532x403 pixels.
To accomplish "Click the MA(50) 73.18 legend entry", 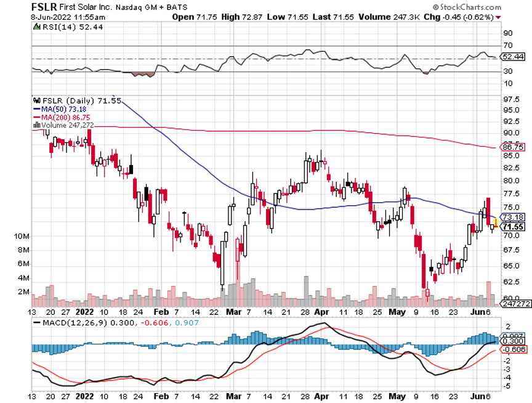I will (x=64, y=109).
